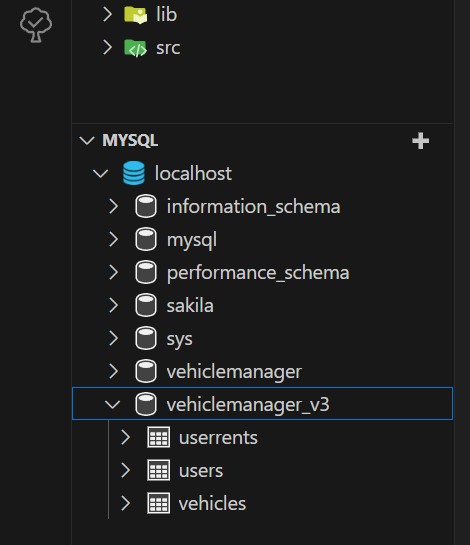Click the sakila database cylinder icon
The image size is (470, 545).
[146, 305]
